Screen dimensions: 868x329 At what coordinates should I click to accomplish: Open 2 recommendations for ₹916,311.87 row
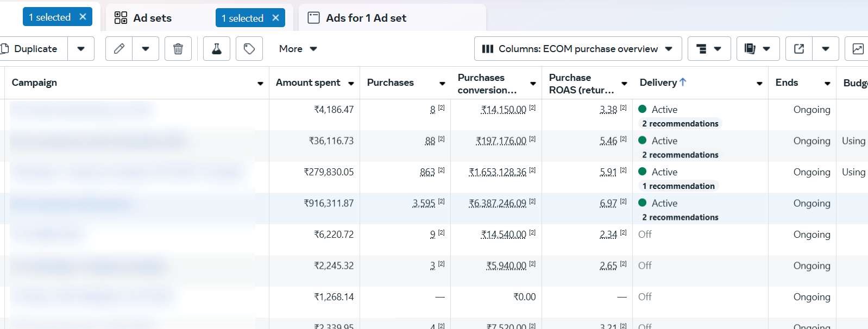[680, 217]
